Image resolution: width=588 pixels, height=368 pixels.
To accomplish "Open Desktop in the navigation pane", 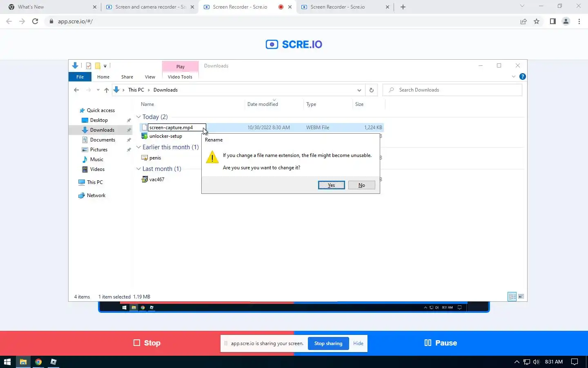I will (x=99, y=120).
